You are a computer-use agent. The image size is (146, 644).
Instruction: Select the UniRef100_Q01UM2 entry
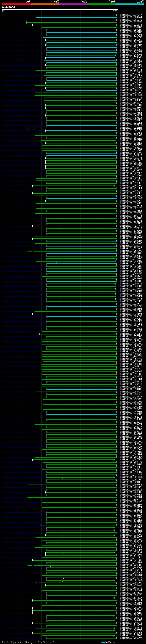(131, 42)
